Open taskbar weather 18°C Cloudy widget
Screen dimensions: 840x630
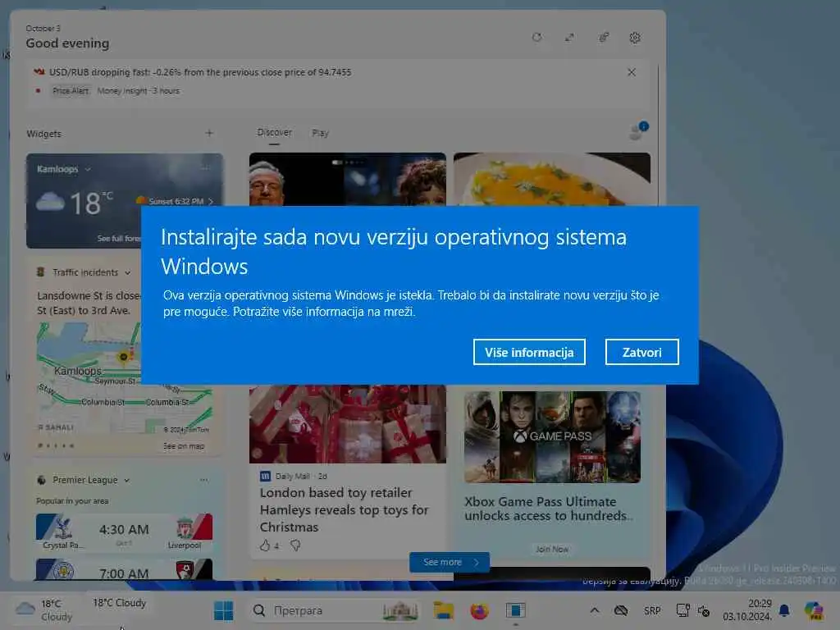44,610
